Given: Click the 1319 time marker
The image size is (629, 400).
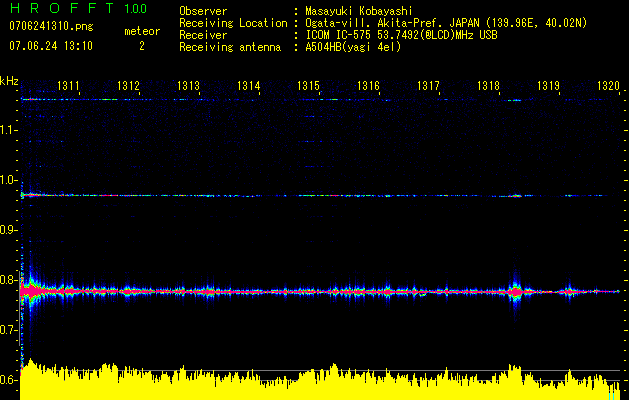Looking at the screenshot, I should click(x=548, y=85).
